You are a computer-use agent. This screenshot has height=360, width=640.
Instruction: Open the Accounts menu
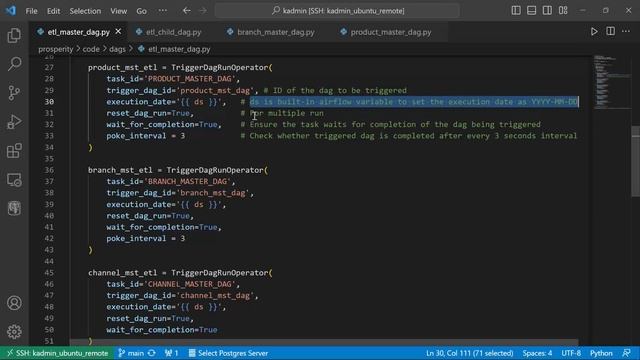point(14,303)
